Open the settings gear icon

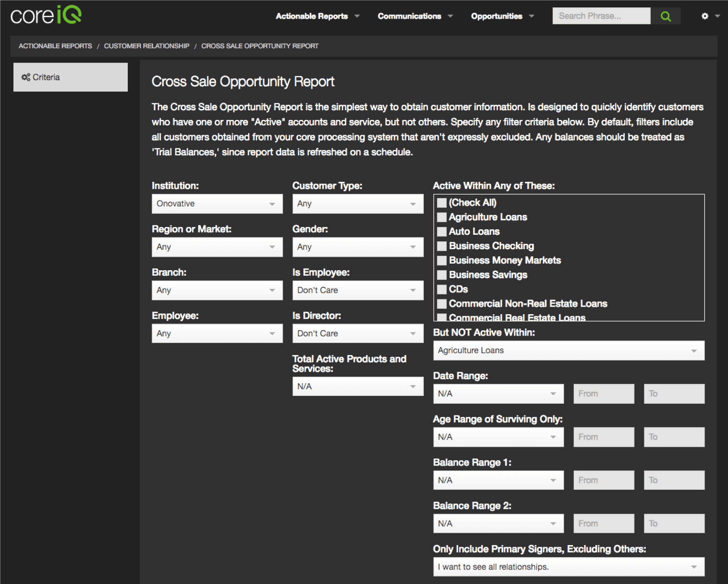705,16
